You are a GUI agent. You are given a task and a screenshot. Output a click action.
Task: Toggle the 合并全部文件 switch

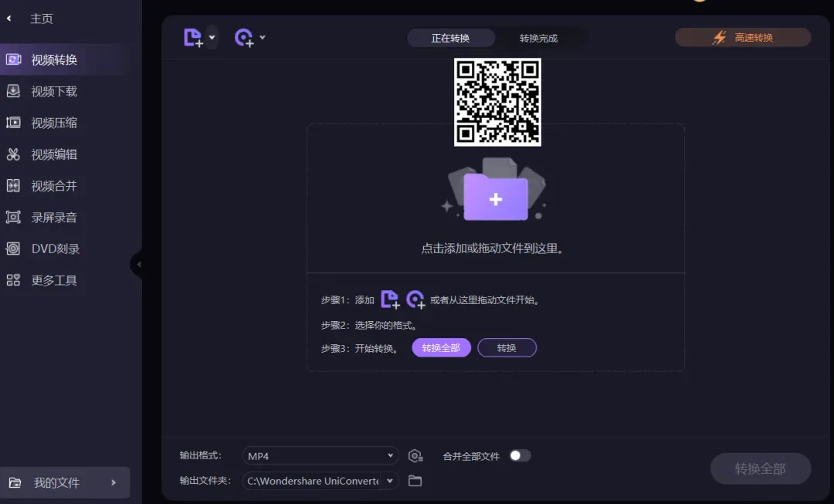tap(520, 455)
